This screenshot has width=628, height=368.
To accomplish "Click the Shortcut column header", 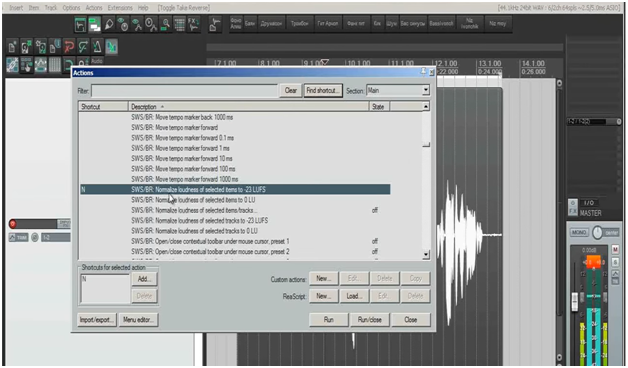I will coord(103,107).
